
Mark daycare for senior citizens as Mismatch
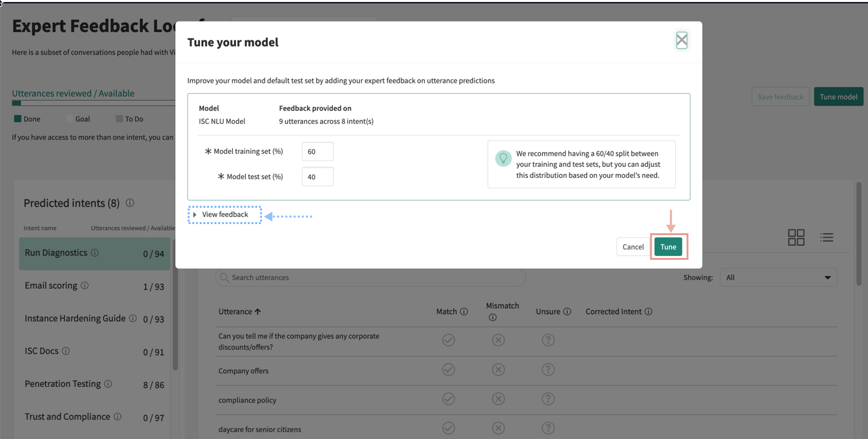[499, 428]
